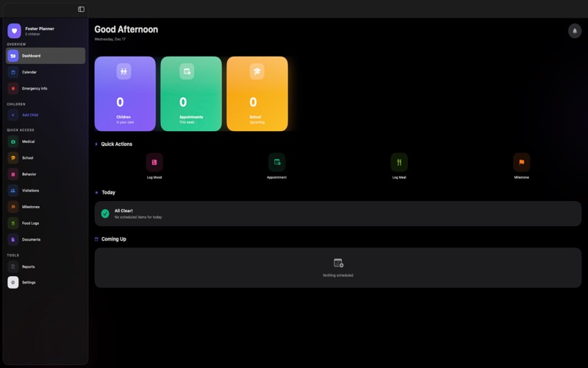The height and width of the screenshot is (368, 588).
Task: Click the Log Meal quick action
Action: (x=399, y=166)
